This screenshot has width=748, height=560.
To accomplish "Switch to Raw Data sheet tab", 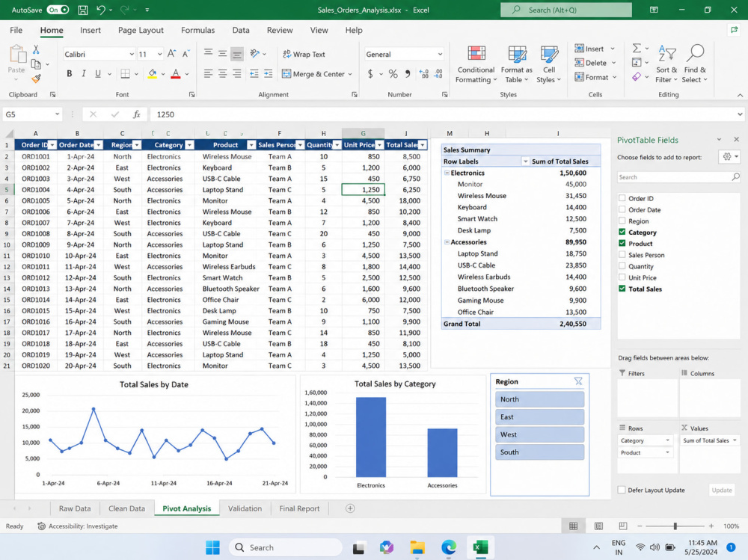I will point(74,508).
